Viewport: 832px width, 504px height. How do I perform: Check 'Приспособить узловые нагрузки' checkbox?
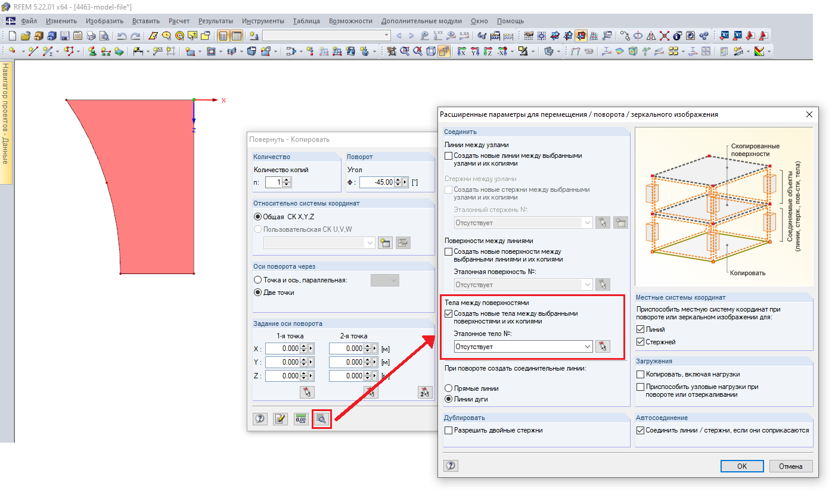641,387
